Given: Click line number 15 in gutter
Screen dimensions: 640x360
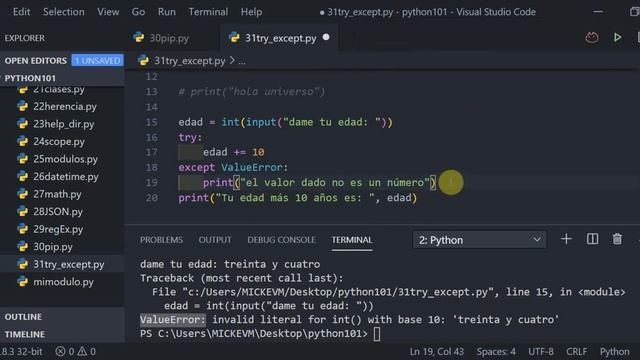Looking at the screenshot, I should 151,122.
